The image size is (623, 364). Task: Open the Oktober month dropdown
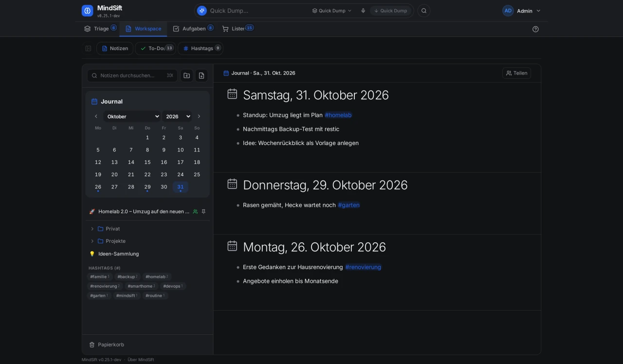(132, 116)
